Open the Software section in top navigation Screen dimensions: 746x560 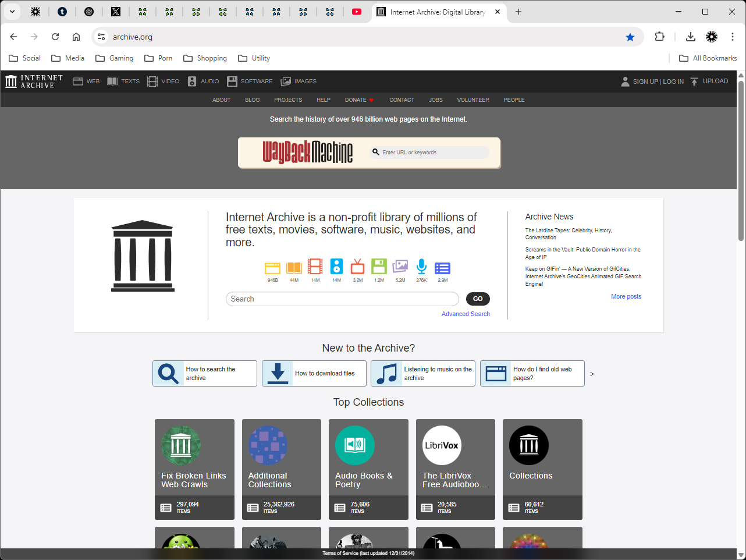[x=250, y=81]
